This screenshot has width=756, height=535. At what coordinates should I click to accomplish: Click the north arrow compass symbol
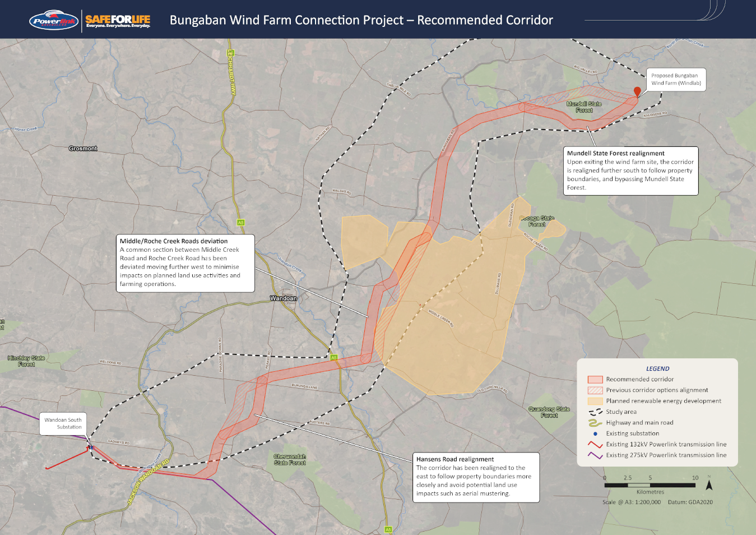[709, 483]
